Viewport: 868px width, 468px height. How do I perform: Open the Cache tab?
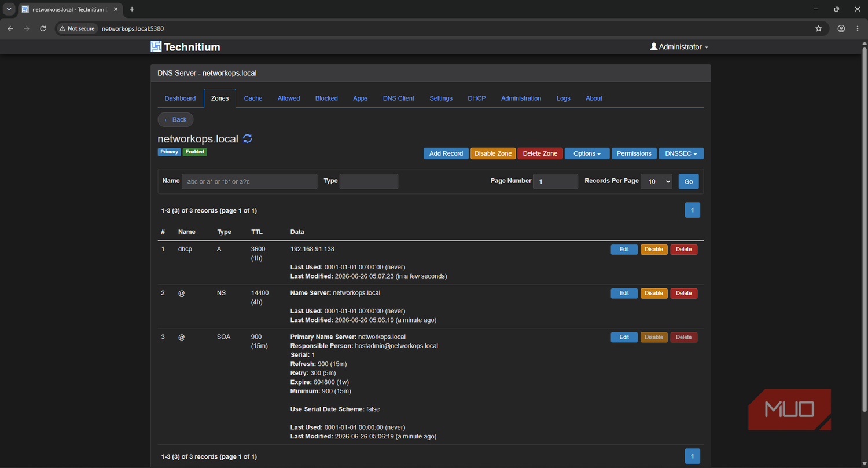253,98
